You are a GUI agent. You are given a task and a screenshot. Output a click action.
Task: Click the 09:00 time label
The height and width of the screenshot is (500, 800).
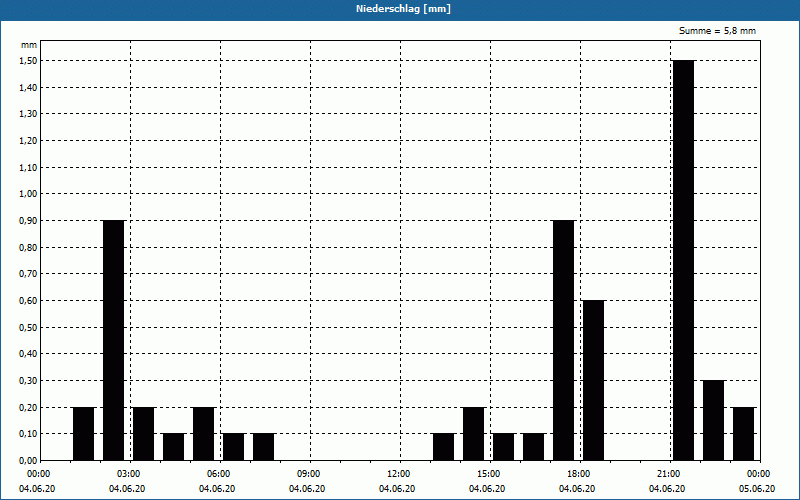(x=309, y=474)
